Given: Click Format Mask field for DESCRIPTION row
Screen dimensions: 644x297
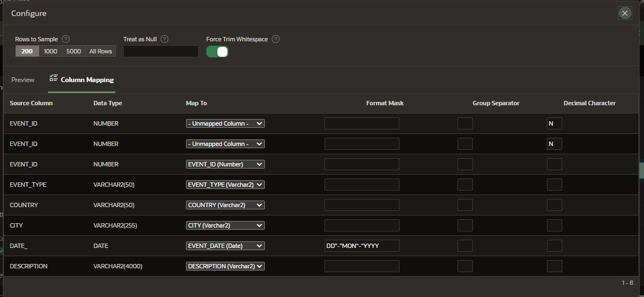Looking at the screenshot, I should point(362,266).
